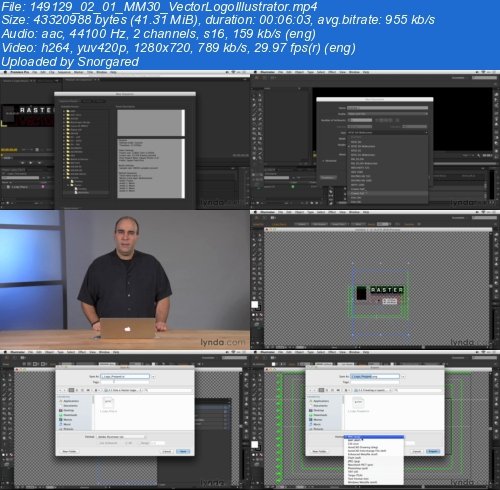The image size is (500, 490).
Task: Select the Lasso tool in New Document frame
Action: coord(259,100)
